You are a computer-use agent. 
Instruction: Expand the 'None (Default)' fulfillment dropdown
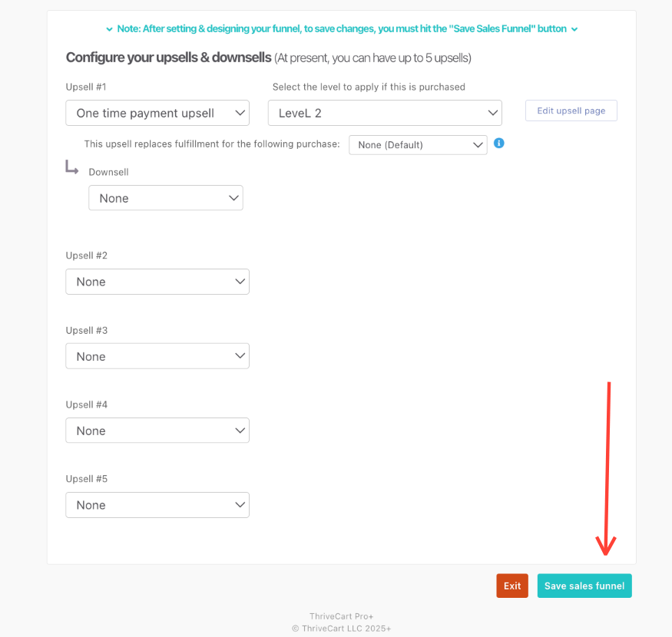(x=418, y=144)
